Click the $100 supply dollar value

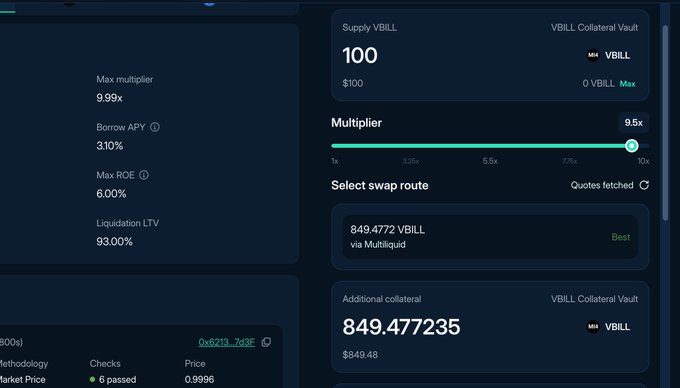pyautogui.click(x=353, y=83)
